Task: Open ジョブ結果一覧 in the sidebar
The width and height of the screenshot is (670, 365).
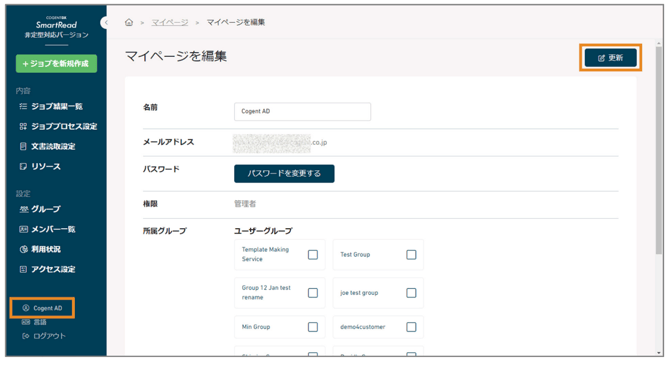Action: (x=57, y=106)
